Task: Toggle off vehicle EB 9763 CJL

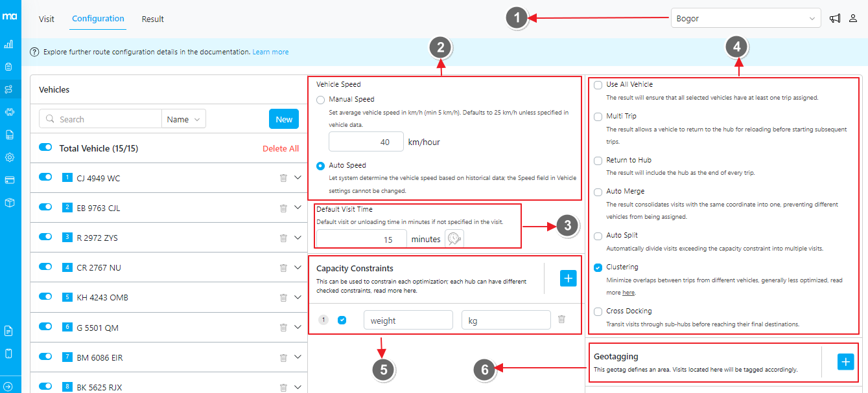Action: point(45,207)
